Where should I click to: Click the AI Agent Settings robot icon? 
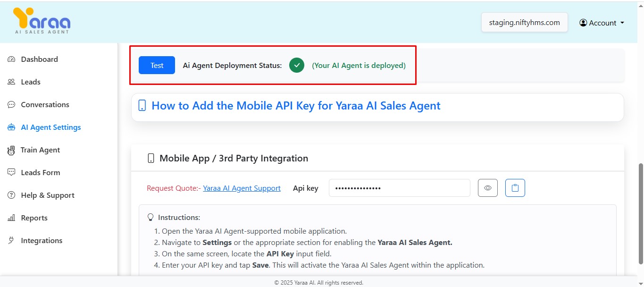11,127
